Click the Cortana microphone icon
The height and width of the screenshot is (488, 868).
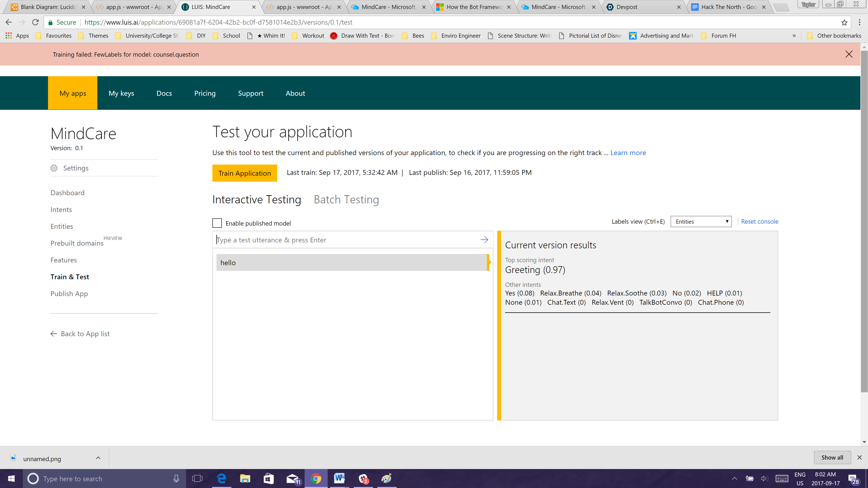[176, 479]
